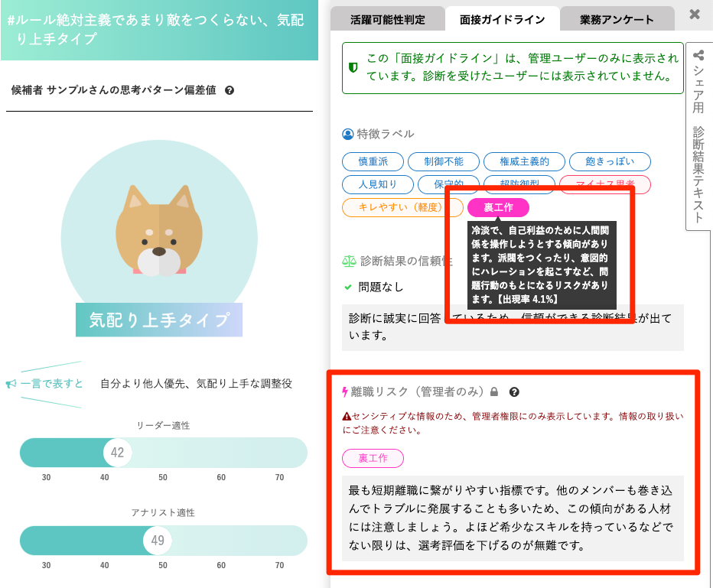Click the share icon on the side tab

[698, 56]
